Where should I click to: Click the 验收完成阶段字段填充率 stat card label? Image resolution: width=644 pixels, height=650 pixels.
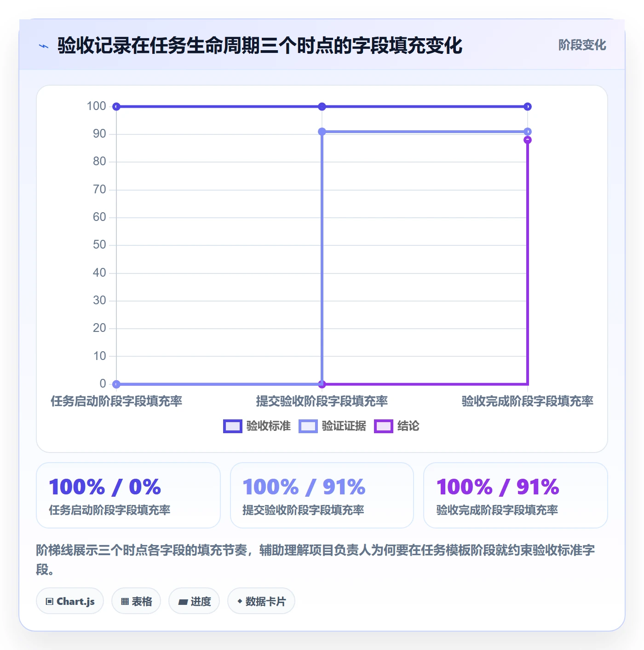tap(497, 510)
